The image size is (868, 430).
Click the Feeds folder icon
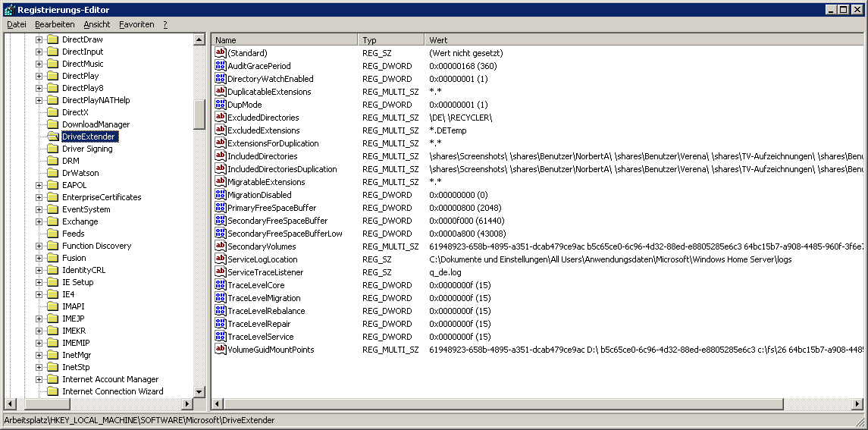pyautogui.click(x=52, y=234)
